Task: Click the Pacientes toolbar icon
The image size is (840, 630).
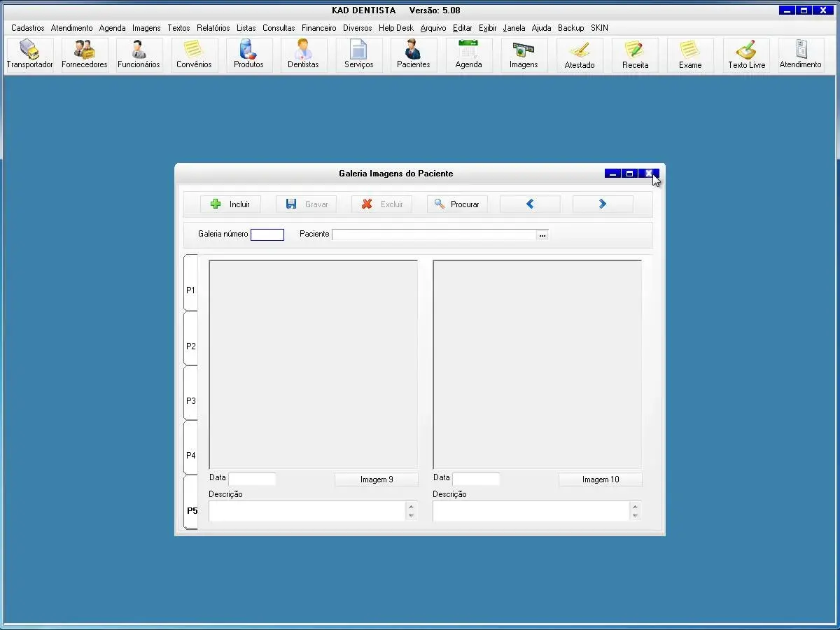Action: point(413,55)
